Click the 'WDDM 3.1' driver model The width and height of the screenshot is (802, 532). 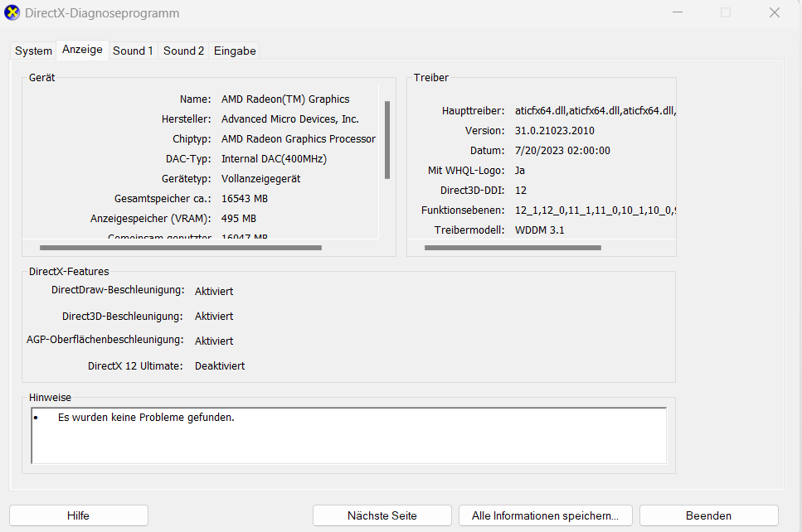540,230
